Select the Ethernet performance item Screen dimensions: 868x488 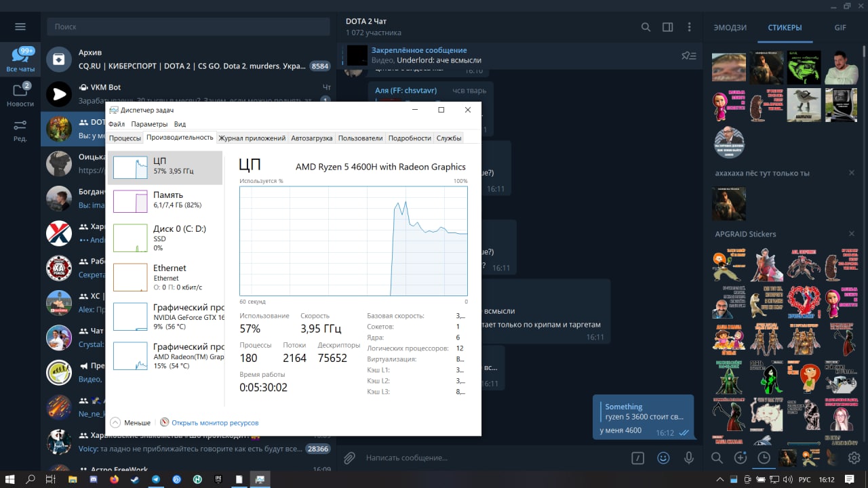pyautogui.click(x=165, y=277)
